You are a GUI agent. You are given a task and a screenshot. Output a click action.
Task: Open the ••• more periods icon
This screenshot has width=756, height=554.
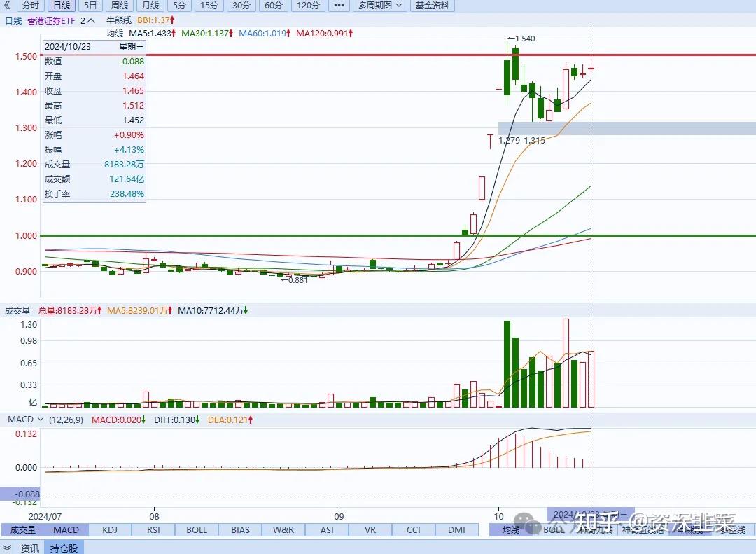pos(338,6)
